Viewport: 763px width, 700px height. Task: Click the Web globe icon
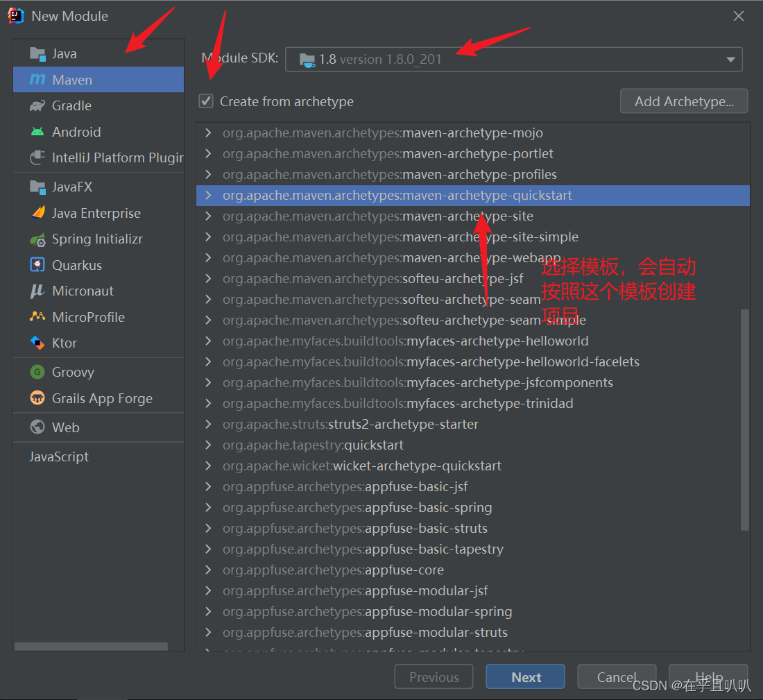click(37, 427)
